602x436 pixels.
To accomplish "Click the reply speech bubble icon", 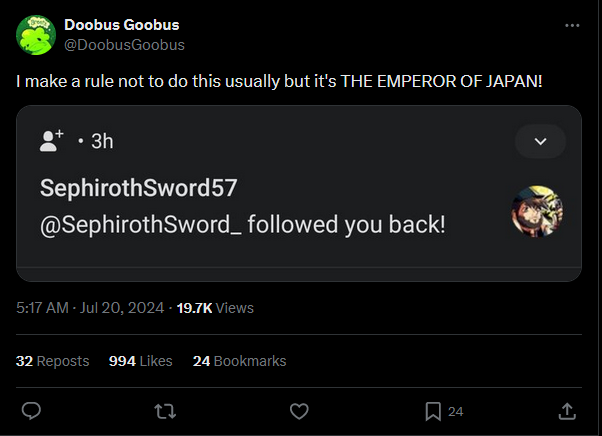I will coord(31,411).
